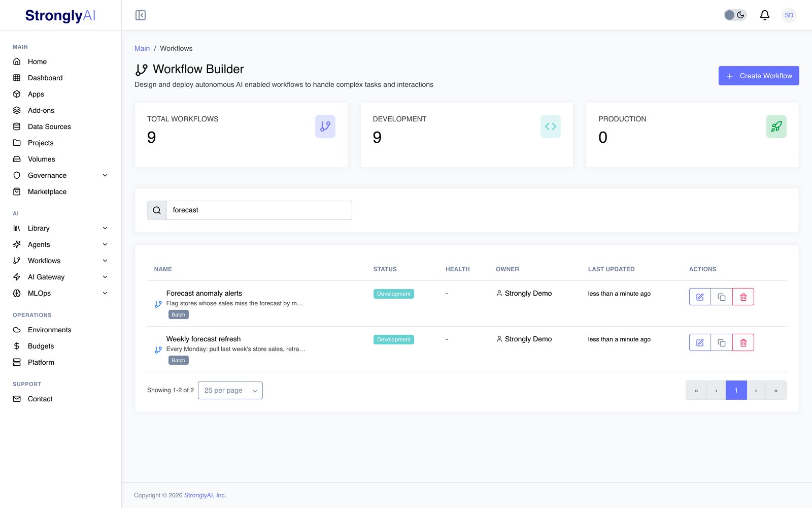This screenshot has width=812, height=508.
Task: Follow the Main breadcrumb link
Action: (x=142, y=48)
